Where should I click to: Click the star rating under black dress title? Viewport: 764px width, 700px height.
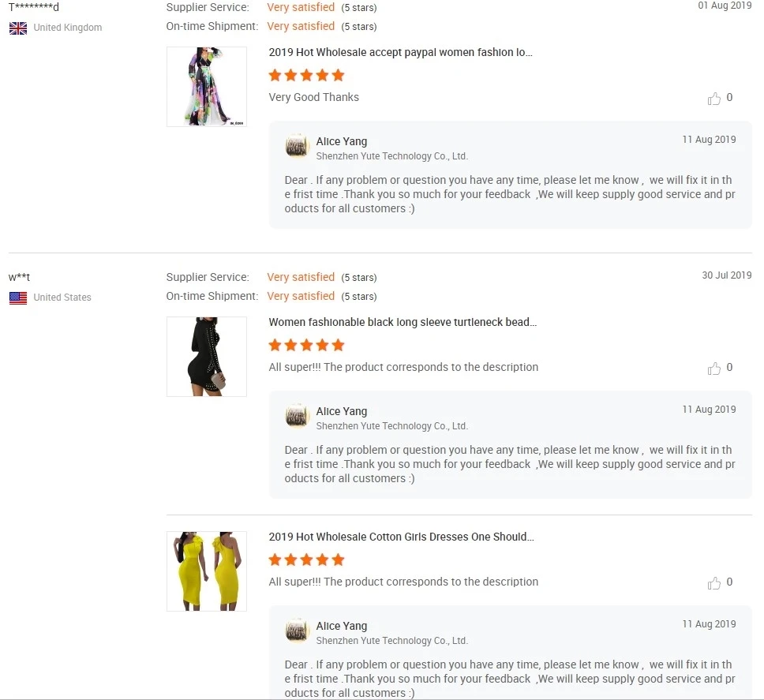(x=306, y=346)
